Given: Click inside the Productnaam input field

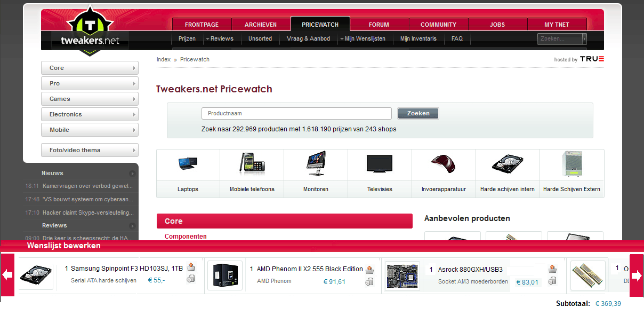Looking at the screenshot, I should coord(296,113).
